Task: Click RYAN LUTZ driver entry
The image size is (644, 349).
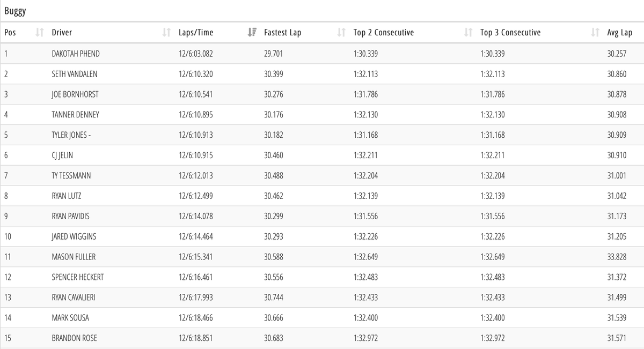Action: tap(67, 196)
